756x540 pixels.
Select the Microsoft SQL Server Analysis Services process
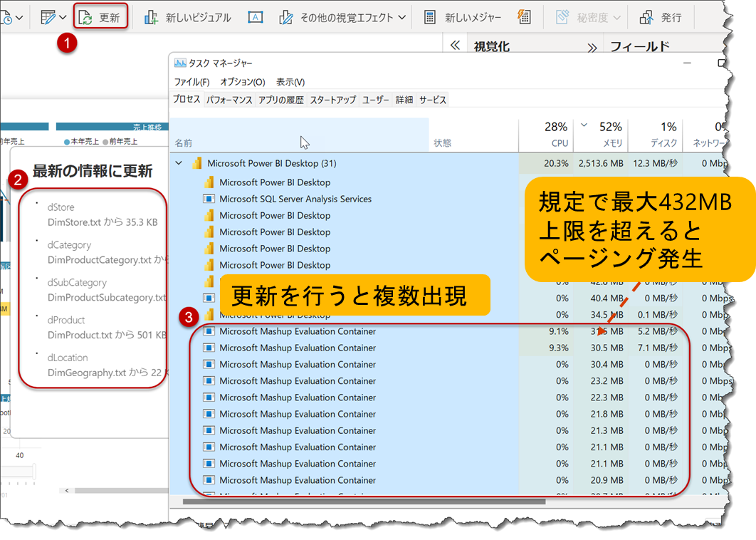tap(295, 199)
